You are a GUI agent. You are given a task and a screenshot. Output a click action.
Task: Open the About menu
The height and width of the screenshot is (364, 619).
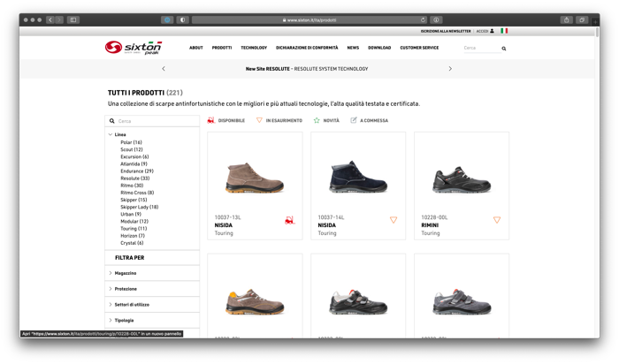click(x=195, y=48)
